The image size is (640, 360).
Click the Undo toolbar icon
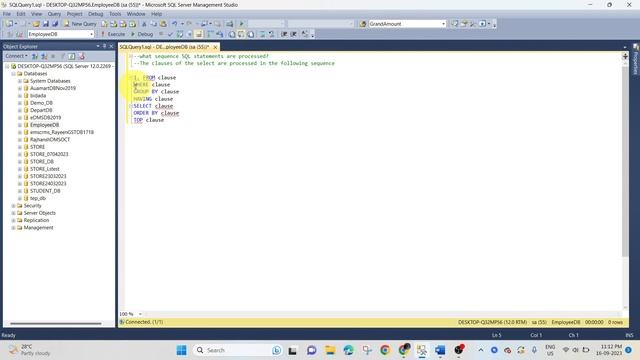[x=175, y=24]
